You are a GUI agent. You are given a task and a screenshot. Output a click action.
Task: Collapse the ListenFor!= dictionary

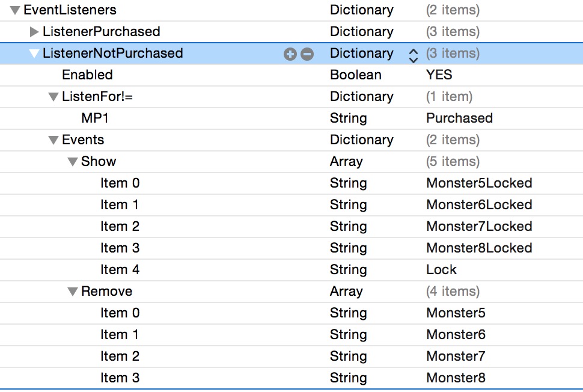pos(53,97)
